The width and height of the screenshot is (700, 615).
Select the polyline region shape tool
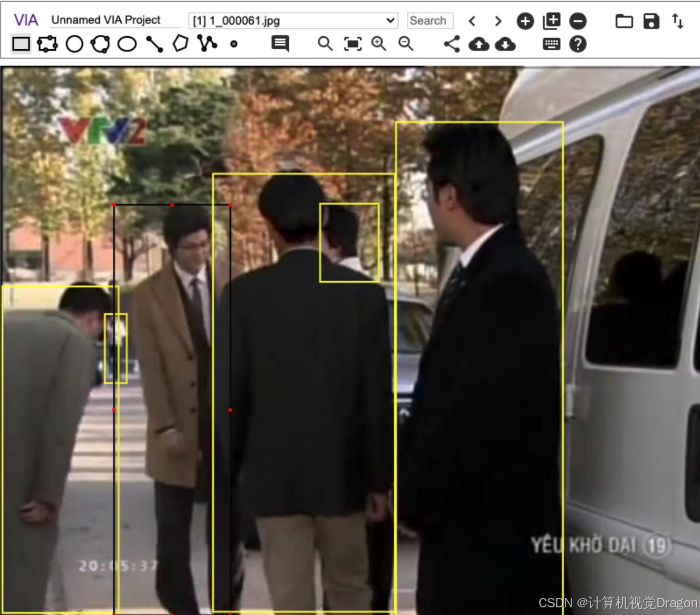(207, 43)
